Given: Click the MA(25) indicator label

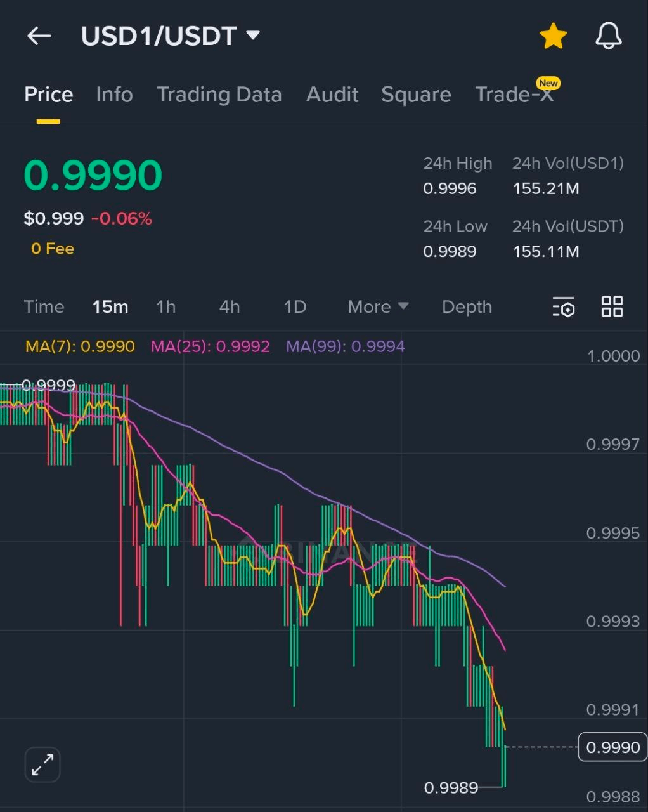Looking at the screenshot, I should 211,346.
